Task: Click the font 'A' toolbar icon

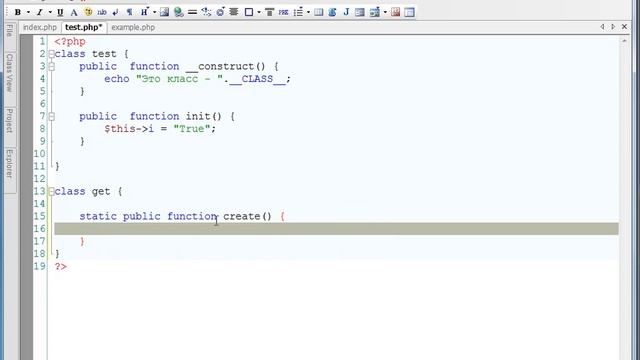Action: [74, 12]
